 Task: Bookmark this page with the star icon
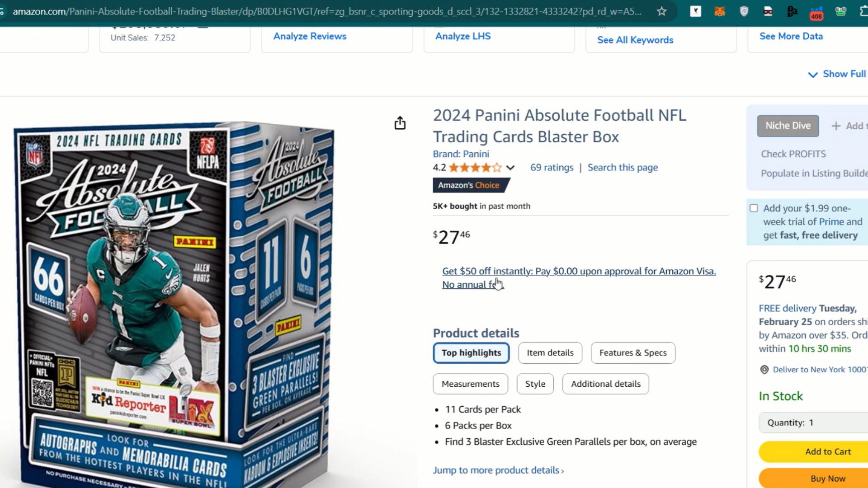(662, 12)
